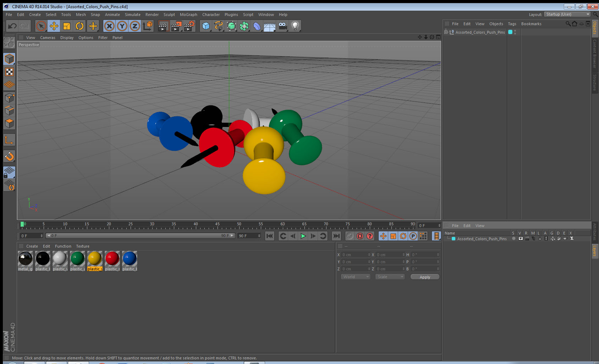Toggle X axis lock
The image size is (599, 364).
pyautogui.click(x=109, y=26)
